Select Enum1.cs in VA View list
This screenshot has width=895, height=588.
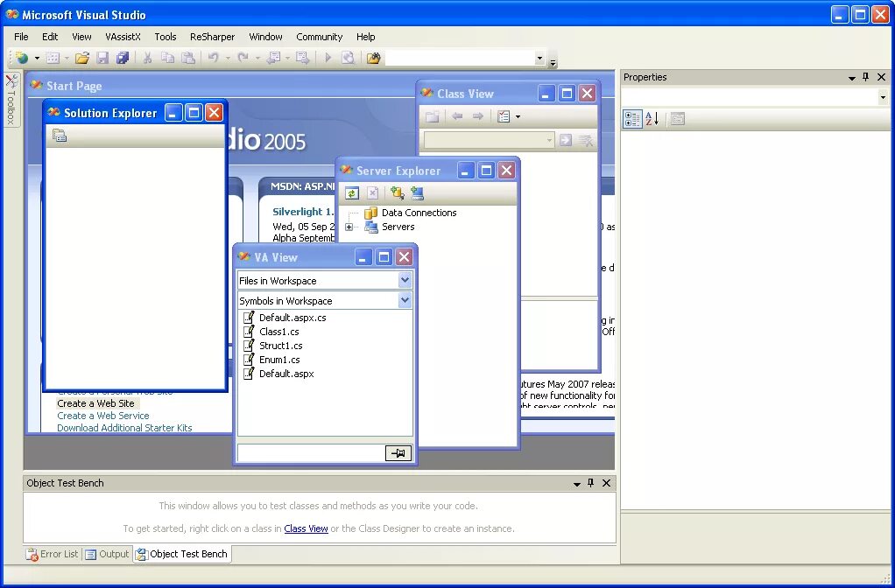click(x=279, y=360)
